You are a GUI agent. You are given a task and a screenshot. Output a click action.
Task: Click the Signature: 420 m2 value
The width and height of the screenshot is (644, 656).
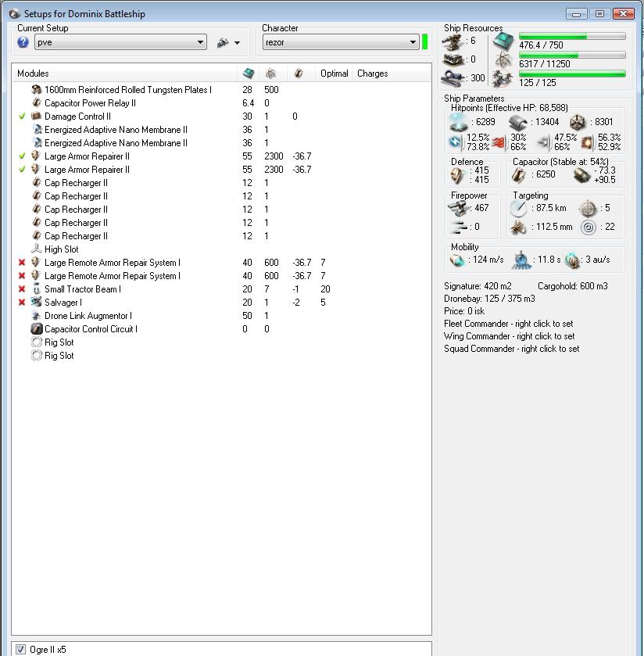click(478, 286)
